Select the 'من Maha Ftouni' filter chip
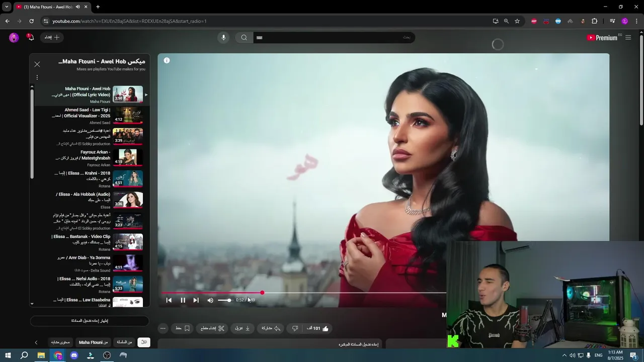 tap(93, 342)
